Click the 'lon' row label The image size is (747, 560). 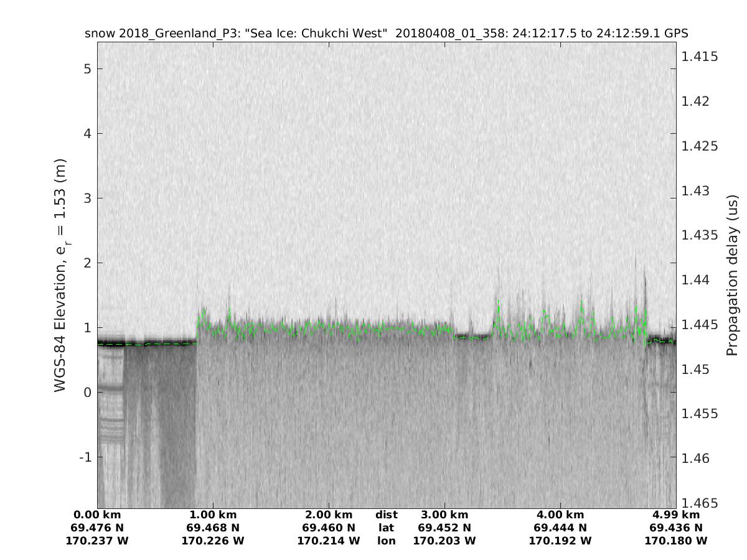(x=387, y=541)
